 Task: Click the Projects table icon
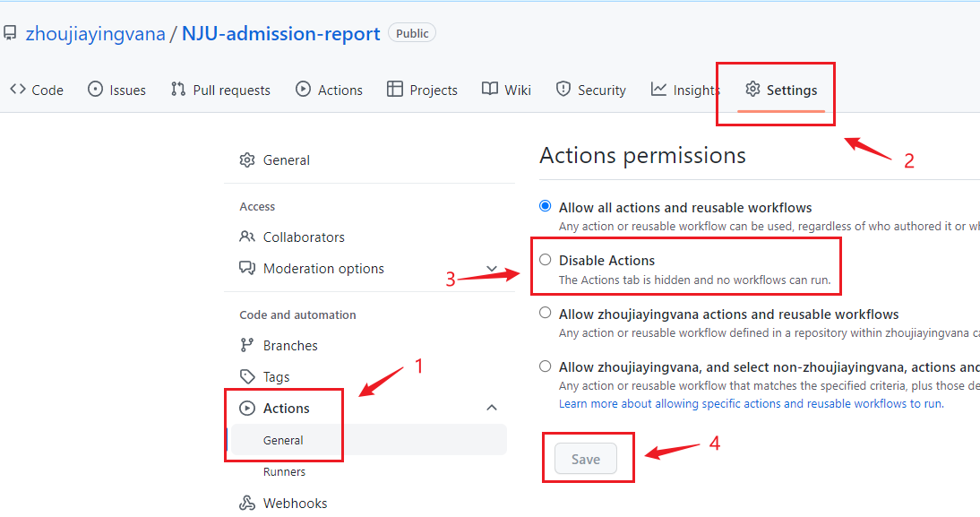pos(395,90)
